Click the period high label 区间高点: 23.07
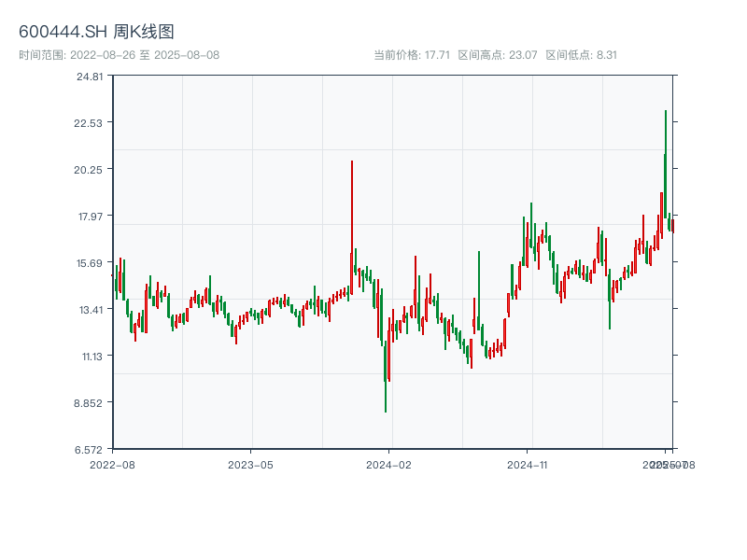The width and height of the screenshot is (747, 560). coord(498,55)
